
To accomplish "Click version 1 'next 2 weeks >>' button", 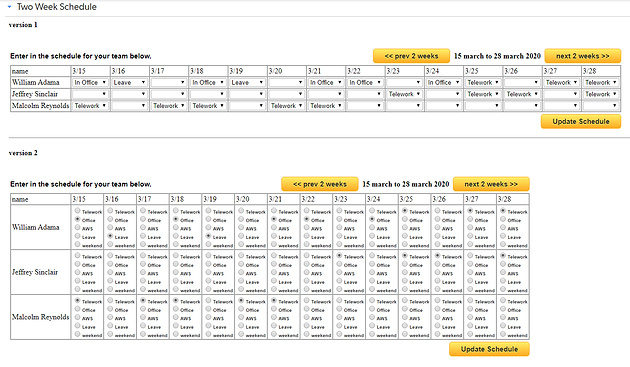I will pyautogui.click(x=583, y=56).
